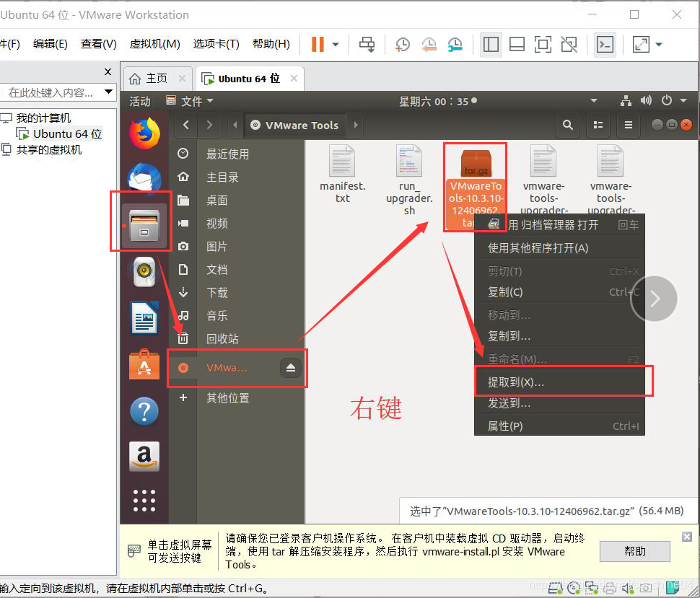
Task: Toggle the library sidebar view icon
Action: (x=491, y=44)
